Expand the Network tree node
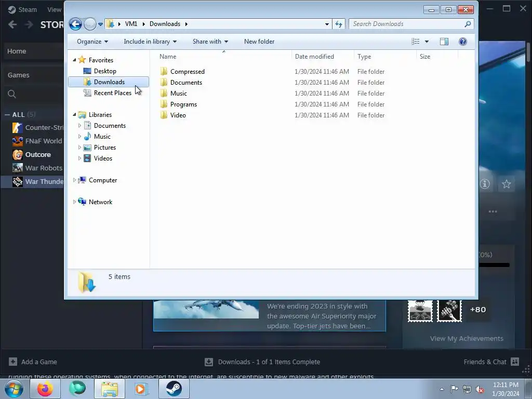This screenshot has width=532, height=399. click(74, 202)
